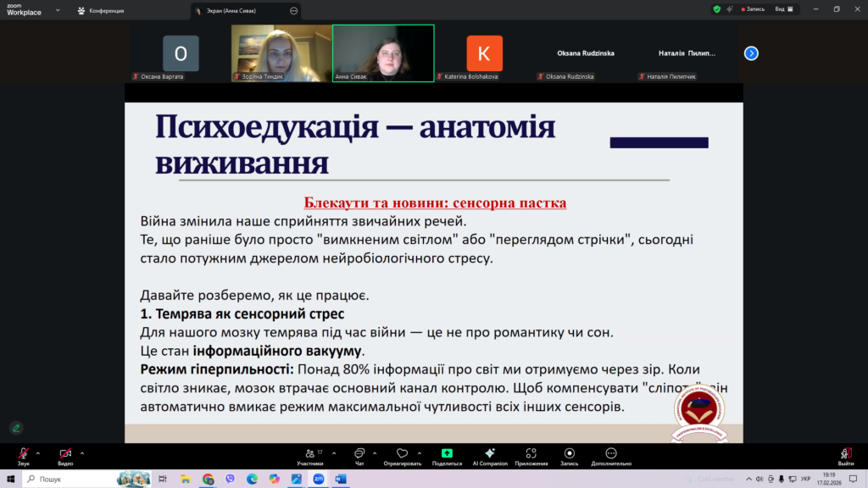Turn on camera with Видео button
Viewport: 868px width, 488px height.
65,454
